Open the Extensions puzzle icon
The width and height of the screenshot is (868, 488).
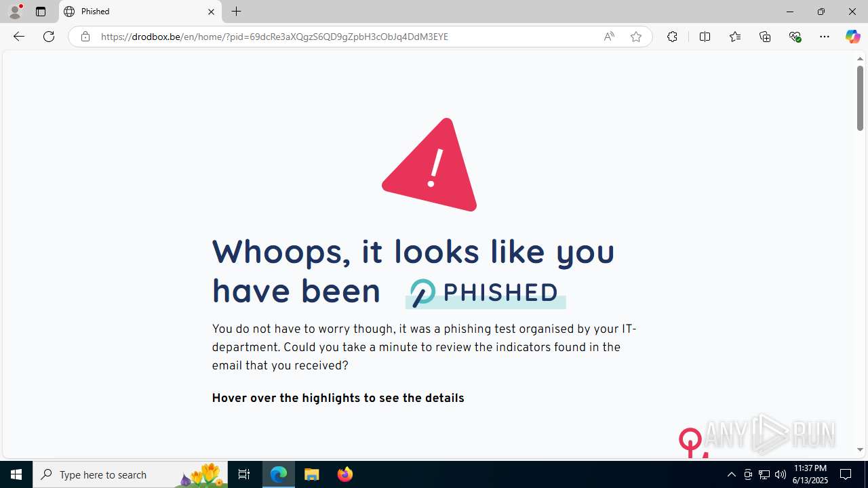672,37
